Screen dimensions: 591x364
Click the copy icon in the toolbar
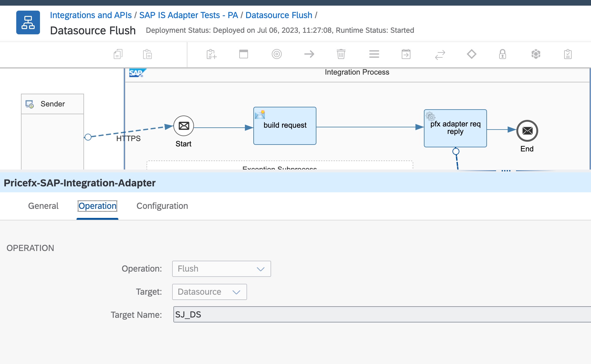tap(118, 54)
